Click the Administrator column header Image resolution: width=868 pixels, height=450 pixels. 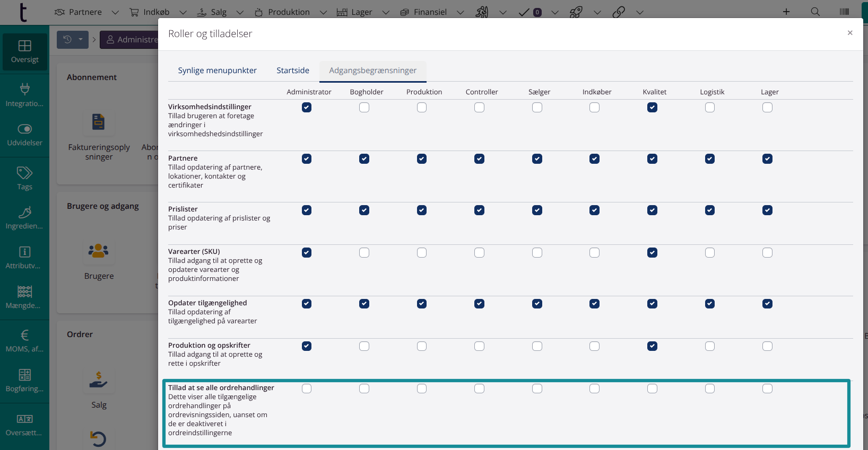[x=309, y=92]
